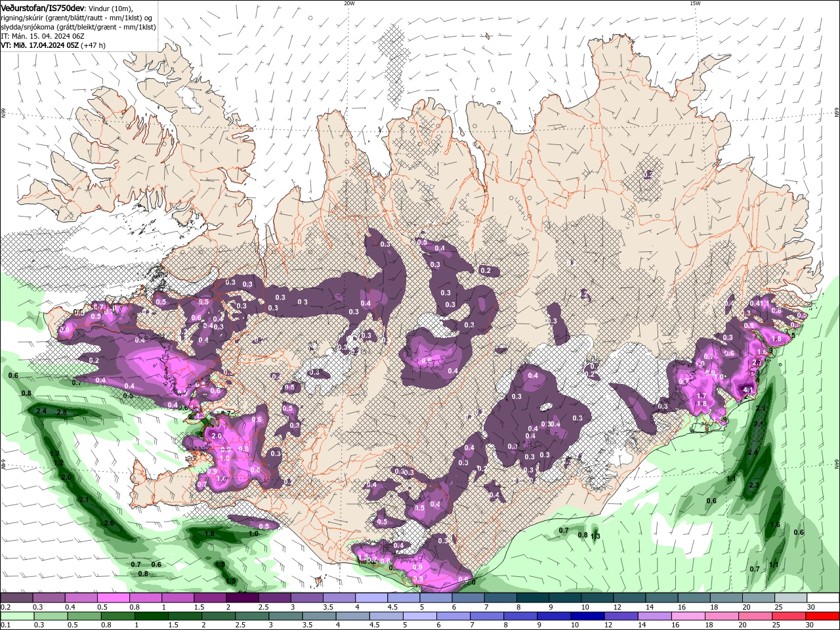Click the dark teal snow swatch labeled 8

532,598
